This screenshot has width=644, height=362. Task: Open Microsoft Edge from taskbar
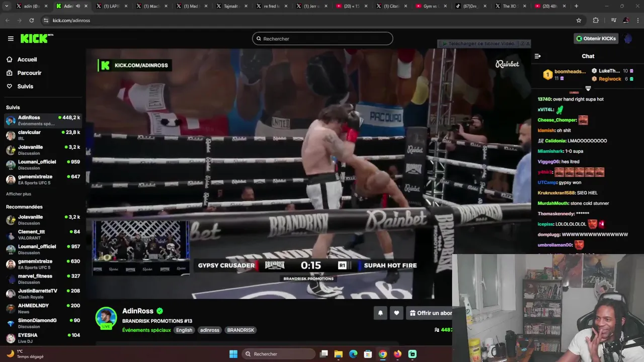353,354
